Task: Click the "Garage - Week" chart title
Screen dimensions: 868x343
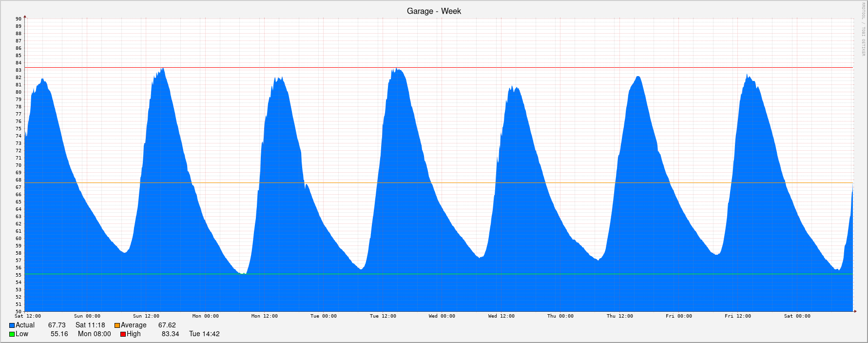Action: click(434, 11)
